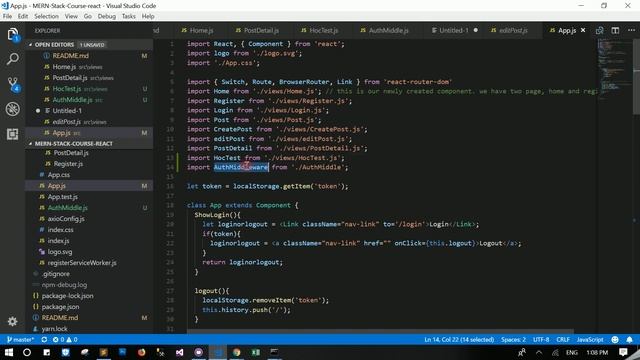Screen dimensions: 640x360
Task: Open App.test.js in the file tree
Action: tap(62, 197)
